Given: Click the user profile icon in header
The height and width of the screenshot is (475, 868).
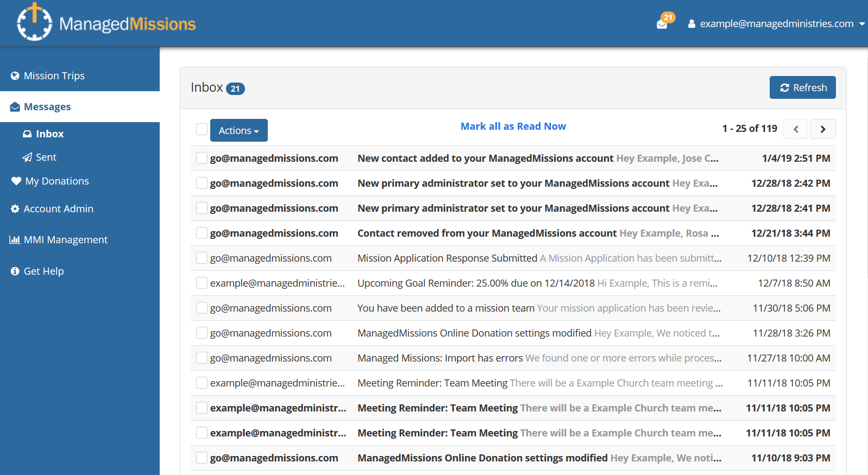Looking at the screenshot, I should coord(691,24).
